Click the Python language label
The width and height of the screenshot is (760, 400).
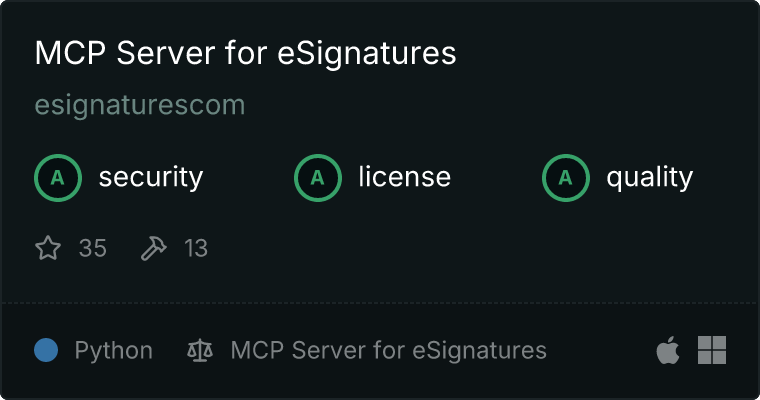coord(113,351)
